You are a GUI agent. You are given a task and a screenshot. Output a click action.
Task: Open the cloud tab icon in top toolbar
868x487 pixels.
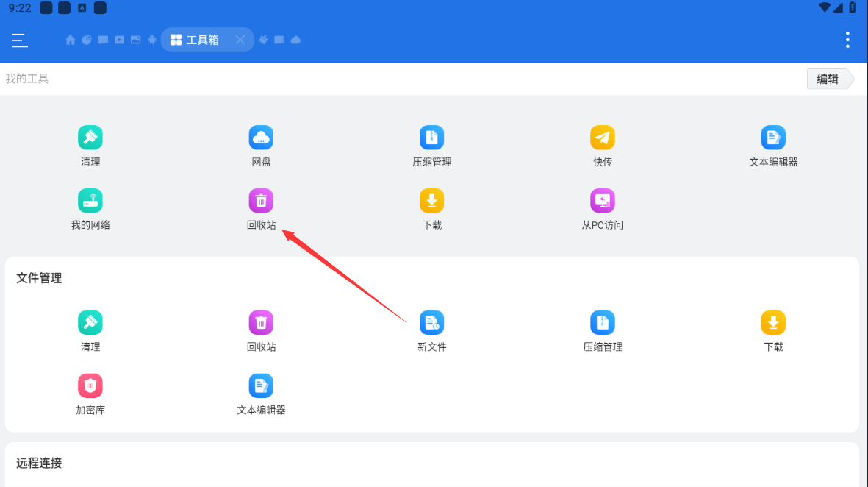click(x=295, y=40)
